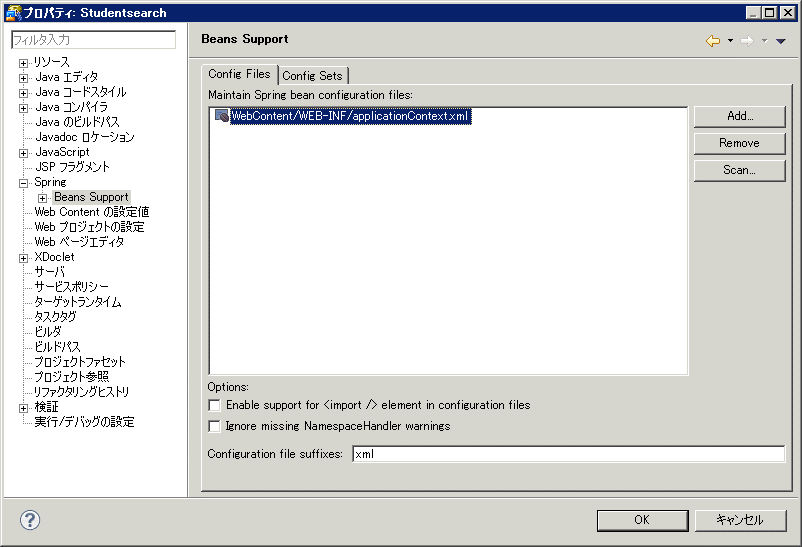
Task: Click the Scan... button
Action: [x=740, y=170]
